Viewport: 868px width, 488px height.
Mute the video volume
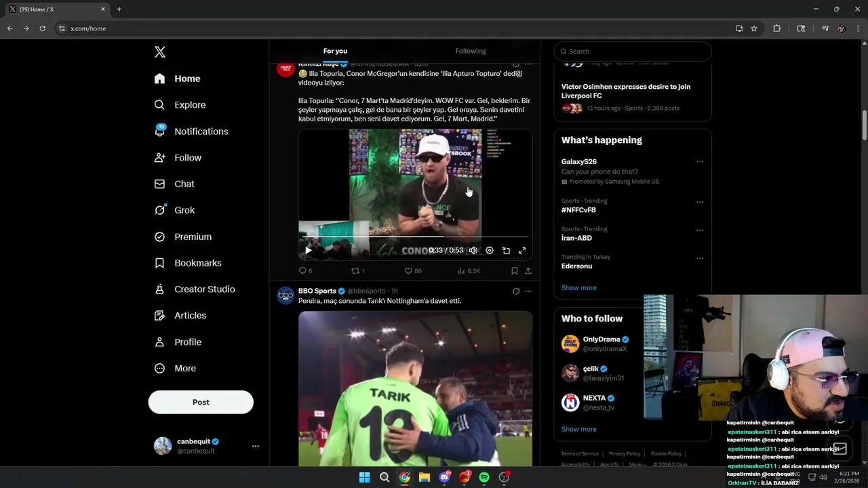point(473,250)
